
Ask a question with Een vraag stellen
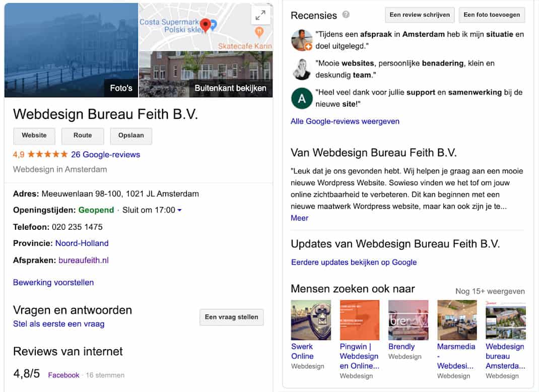pos(231,317)
